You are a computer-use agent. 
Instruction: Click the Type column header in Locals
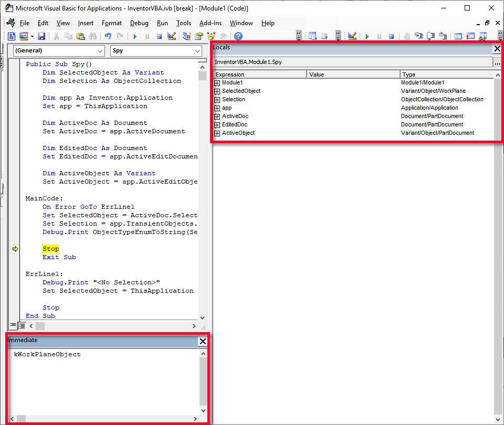447,75
